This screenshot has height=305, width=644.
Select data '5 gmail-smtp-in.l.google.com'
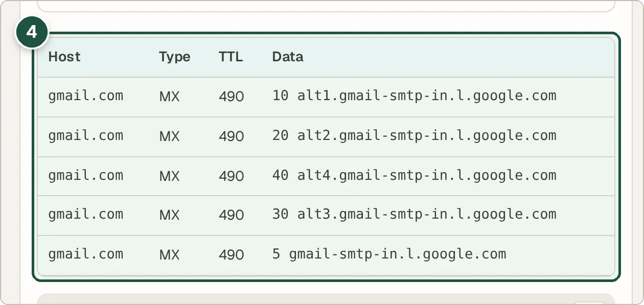(x=389, y=255)
